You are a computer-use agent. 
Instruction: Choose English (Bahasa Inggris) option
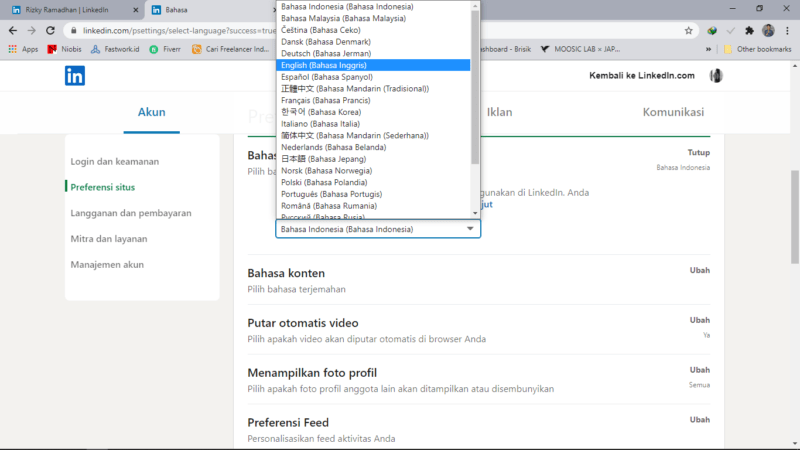373,65
